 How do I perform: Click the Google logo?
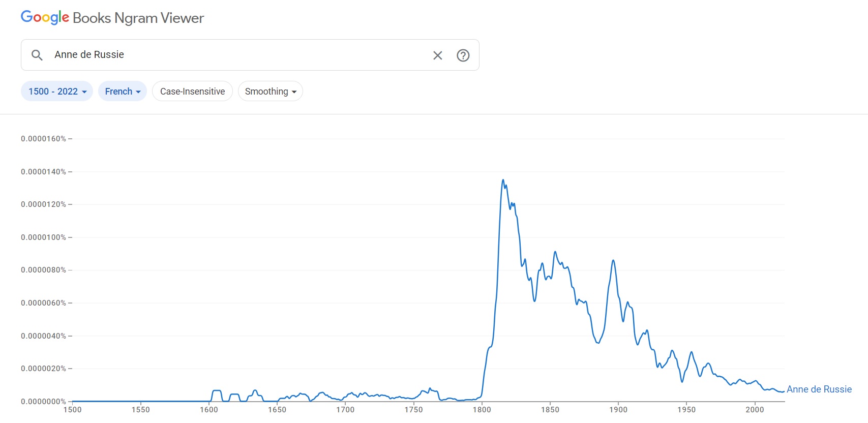(45, 17)
